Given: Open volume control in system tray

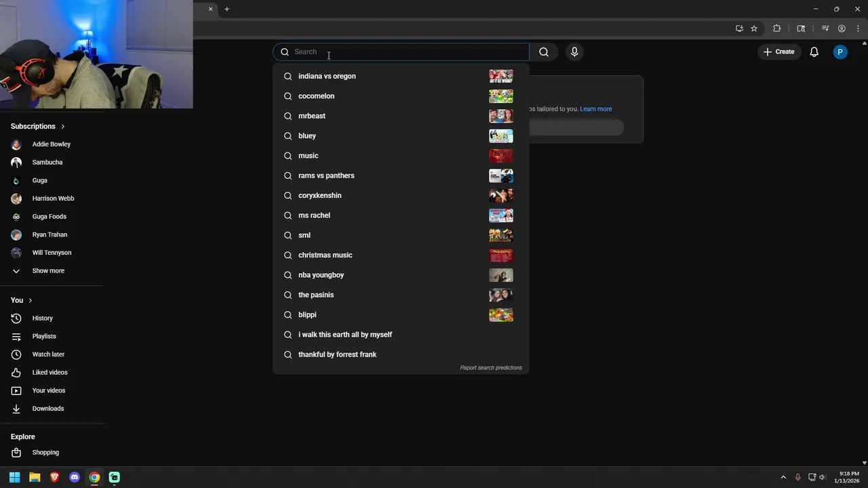Looking at the screenshot, I should click(823, 477).
